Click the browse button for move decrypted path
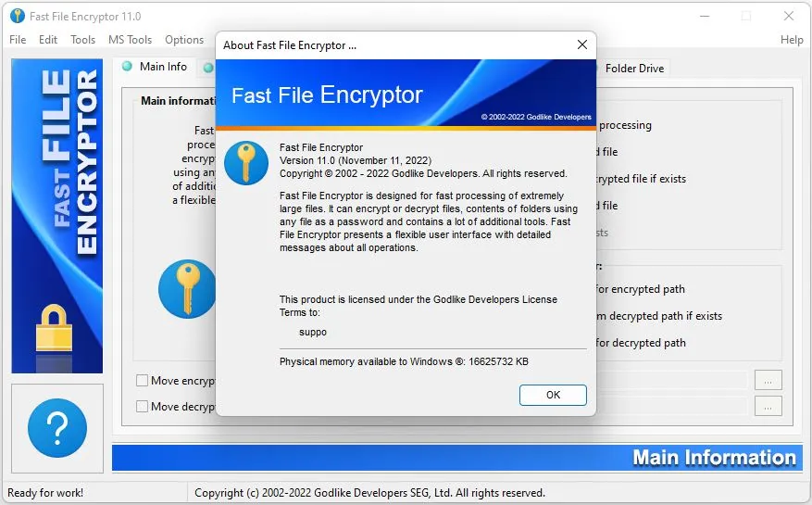The image size is (812, 505). pos(768,407)
